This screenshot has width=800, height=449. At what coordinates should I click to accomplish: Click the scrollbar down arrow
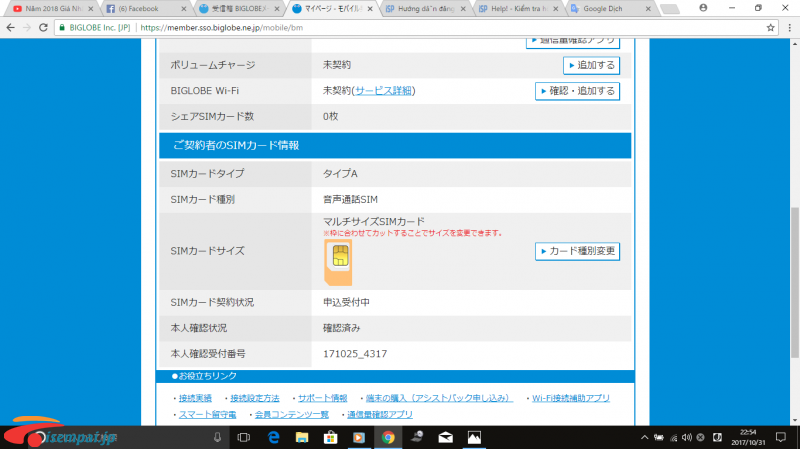(x=795, y=421)
